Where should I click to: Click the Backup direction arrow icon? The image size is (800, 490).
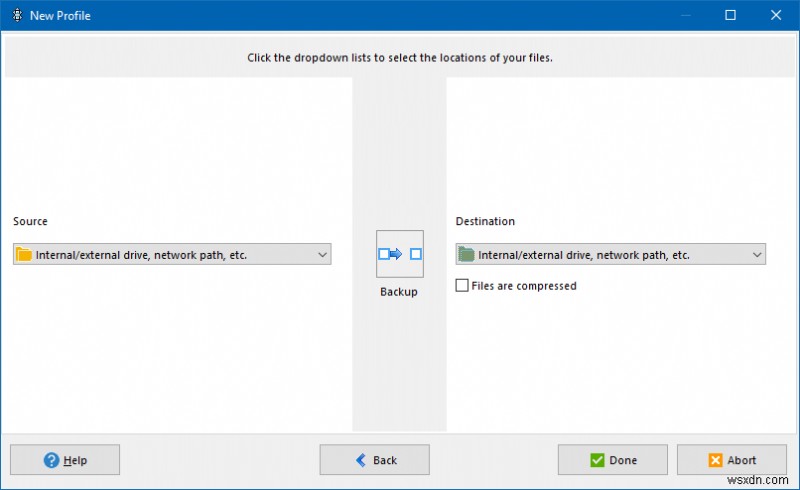pyautogui.click(x=399, y=254)
